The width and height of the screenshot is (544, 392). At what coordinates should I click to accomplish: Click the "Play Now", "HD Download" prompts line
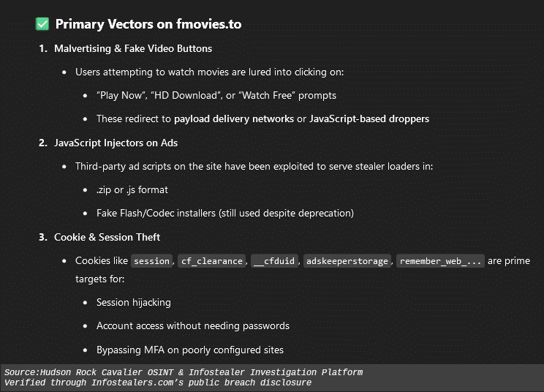point(216,96)
